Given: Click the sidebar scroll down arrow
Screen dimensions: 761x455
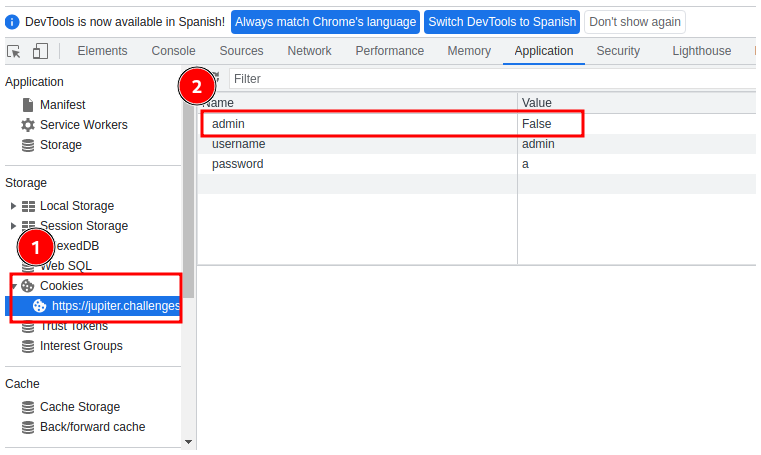Looking at the screenshot, I should pyautogui.click(x=188, y=441).
